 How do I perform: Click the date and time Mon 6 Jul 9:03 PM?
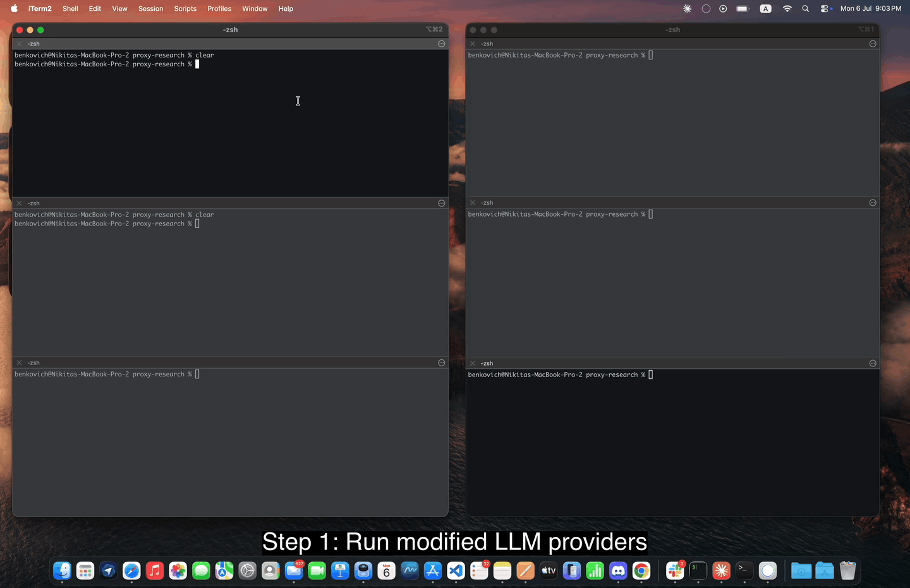pos(871,9)
